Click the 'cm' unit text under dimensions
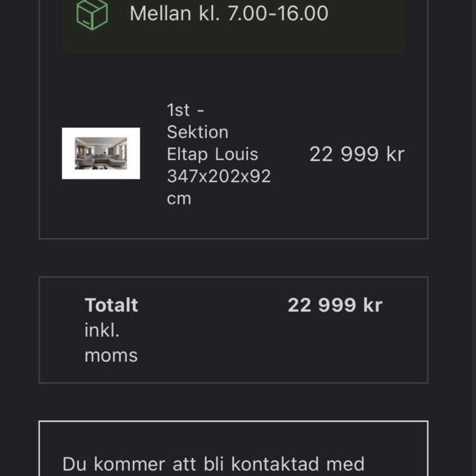This screenshot has width=476, height=476. 179,199
